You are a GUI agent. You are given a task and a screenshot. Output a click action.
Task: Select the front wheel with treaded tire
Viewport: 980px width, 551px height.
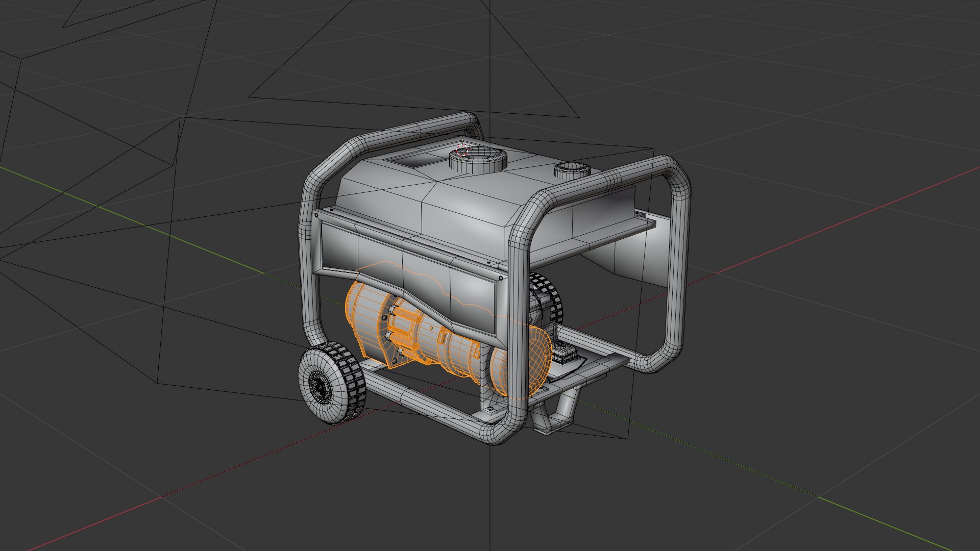[332, 384]
